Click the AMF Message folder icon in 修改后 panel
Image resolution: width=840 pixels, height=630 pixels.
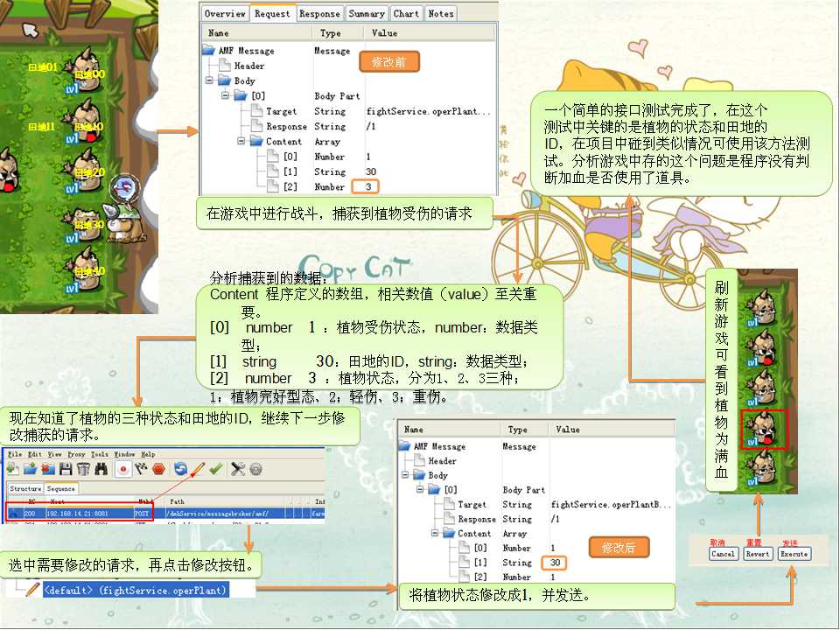click(404, 445)
